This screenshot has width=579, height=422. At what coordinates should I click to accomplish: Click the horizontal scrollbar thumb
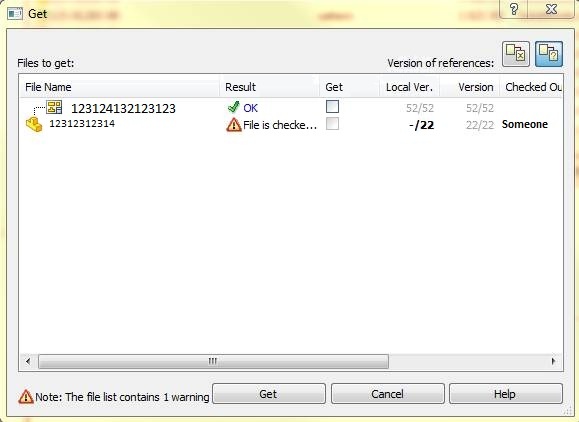213,361
